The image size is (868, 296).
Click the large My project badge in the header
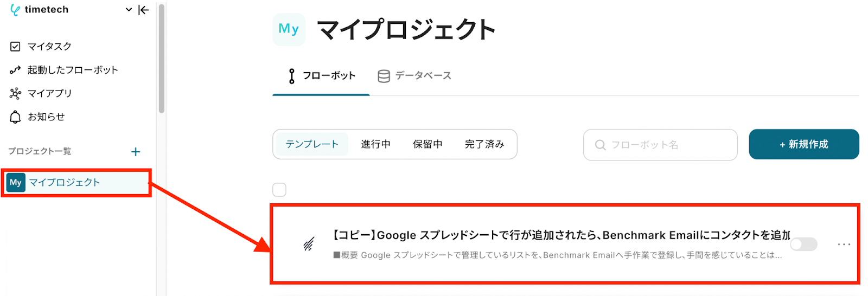point(289,29)
